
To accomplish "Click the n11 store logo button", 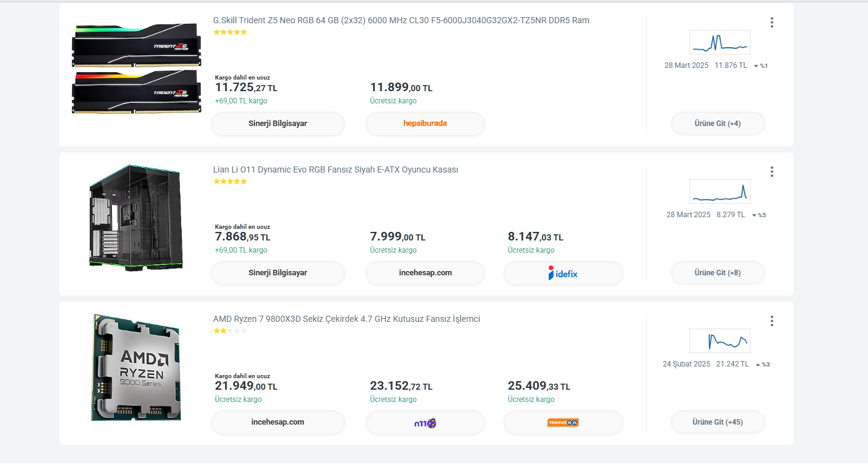I will point(425,423).
